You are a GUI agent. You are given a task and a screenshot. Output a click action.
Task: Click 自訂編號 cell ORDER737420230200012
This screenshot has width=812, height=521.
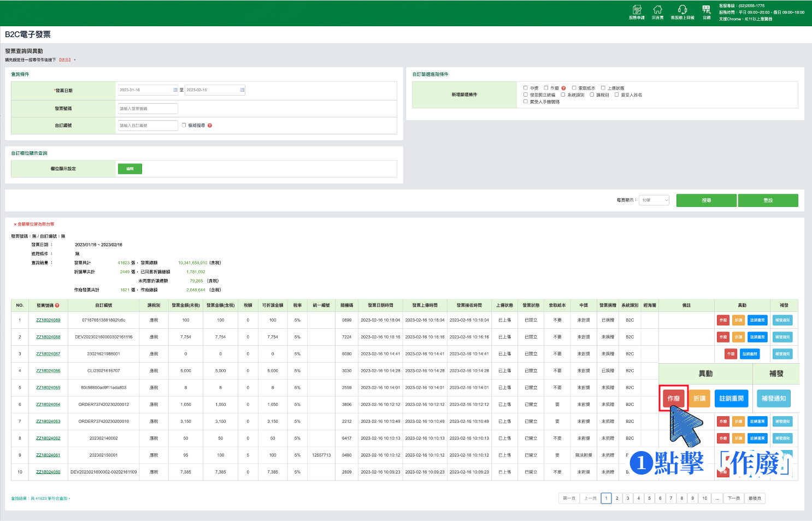coord(104,405)
